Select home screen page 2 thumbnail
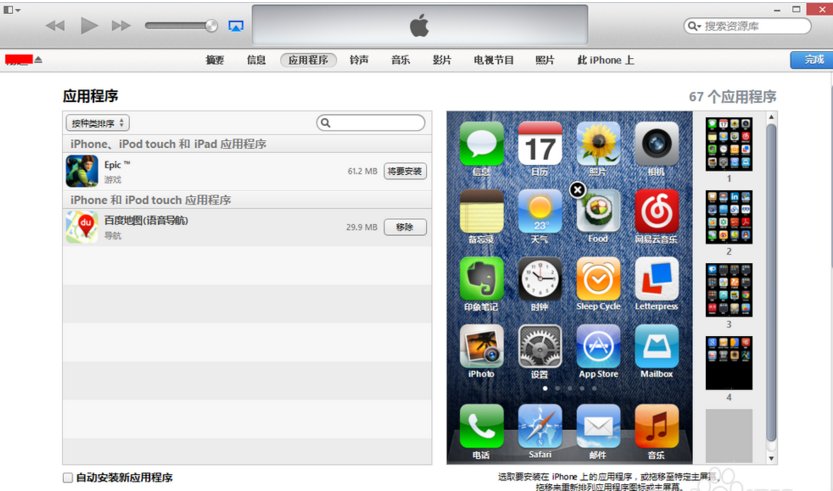The width and height of the screenshot is (833, 491). pyautogui.click(x=729, y=217)
